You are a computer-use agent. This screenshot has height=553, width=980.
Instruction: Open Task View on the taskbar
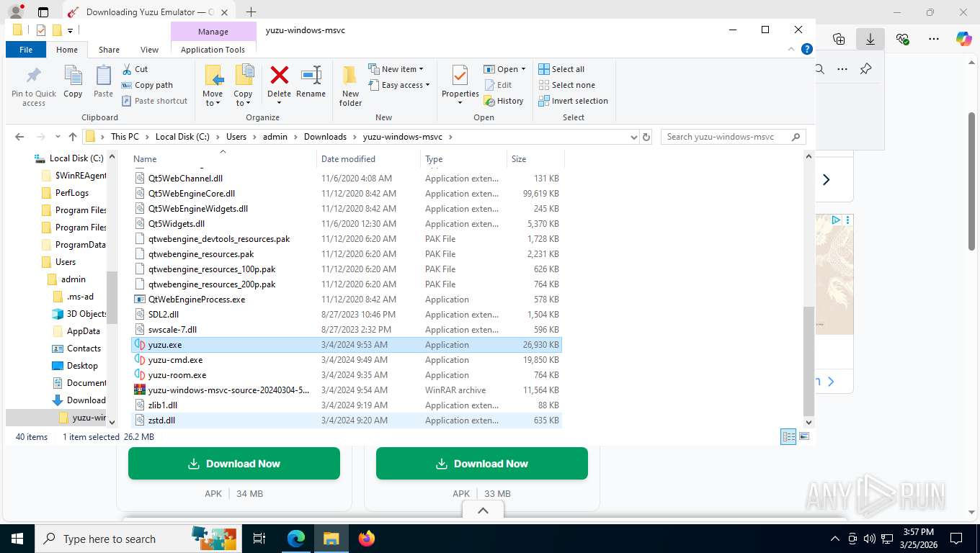(x=259, y=538)
